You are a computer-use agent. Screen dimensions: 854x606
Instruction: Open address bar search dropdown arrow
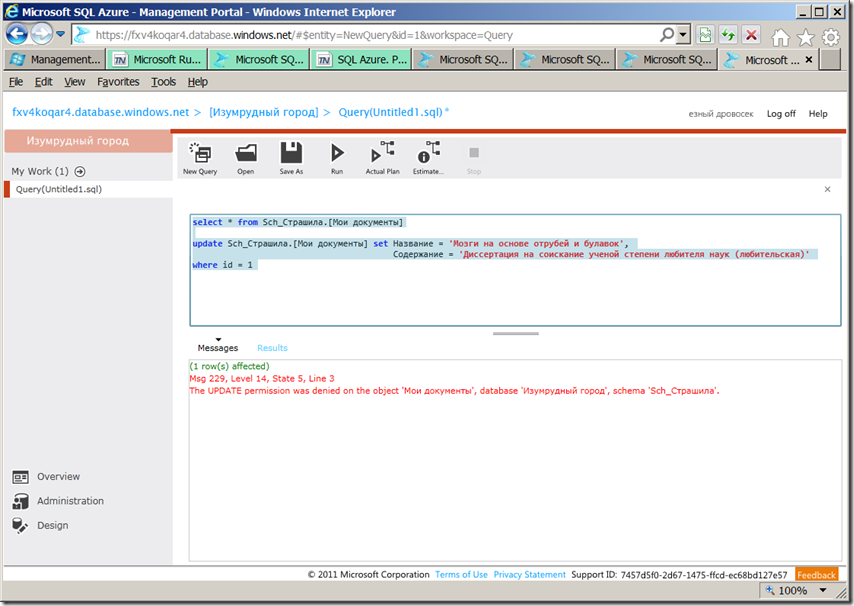click(x=683, y=35)
